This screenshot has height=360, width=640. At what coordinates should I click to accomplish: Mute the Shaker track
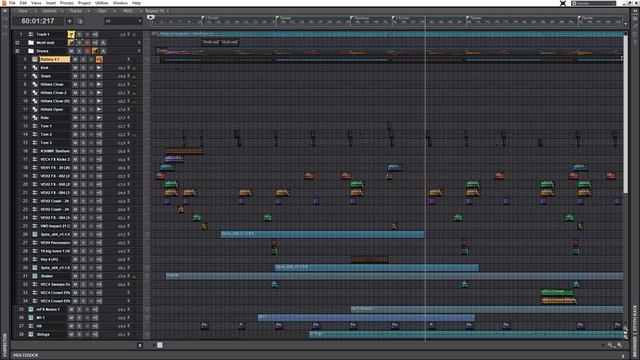pyautogui.click(x=75, y=276)
